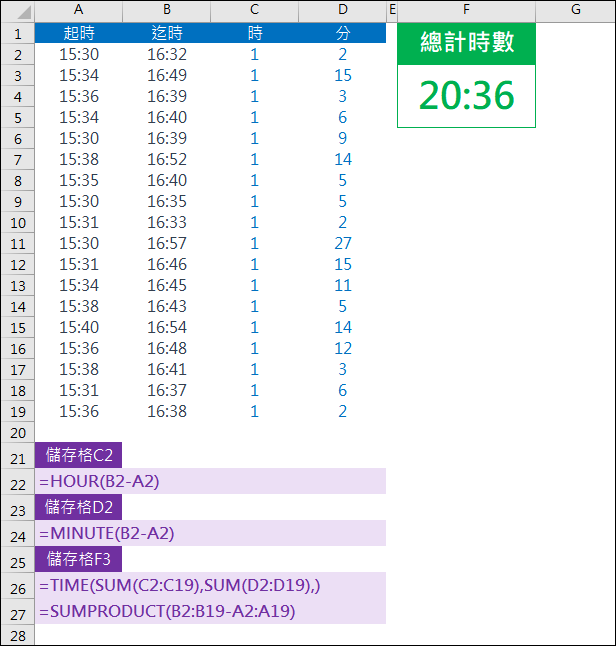Select the 20:36 total hours cell
The width and height of the screenshot is (616, 646).
tap(466, 96)
